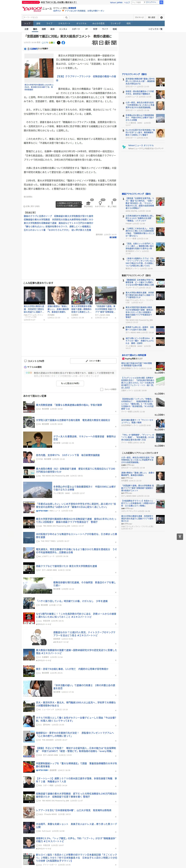Click もっと見る(176件) button

[70, 384]
